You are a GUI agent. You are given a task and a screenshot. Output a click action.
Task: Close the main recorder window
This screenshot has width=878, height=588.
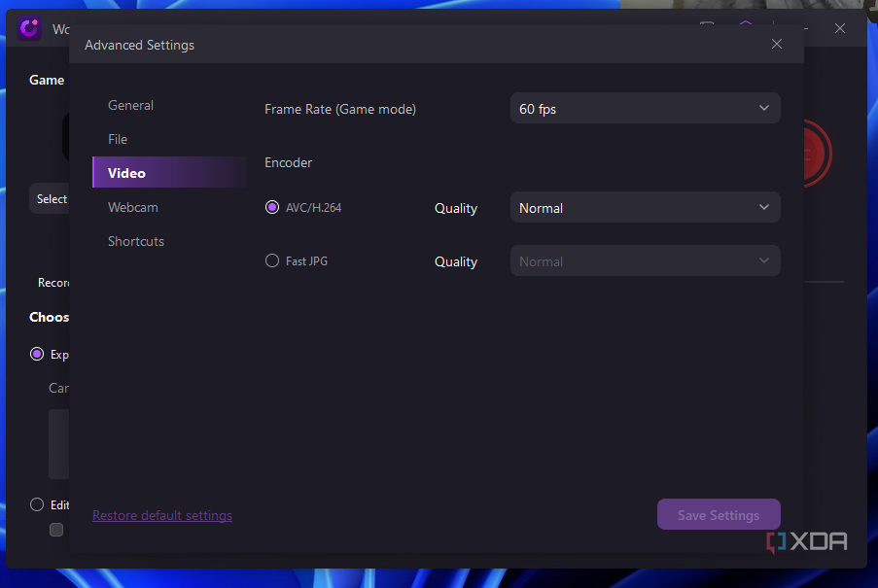point(840,28)
